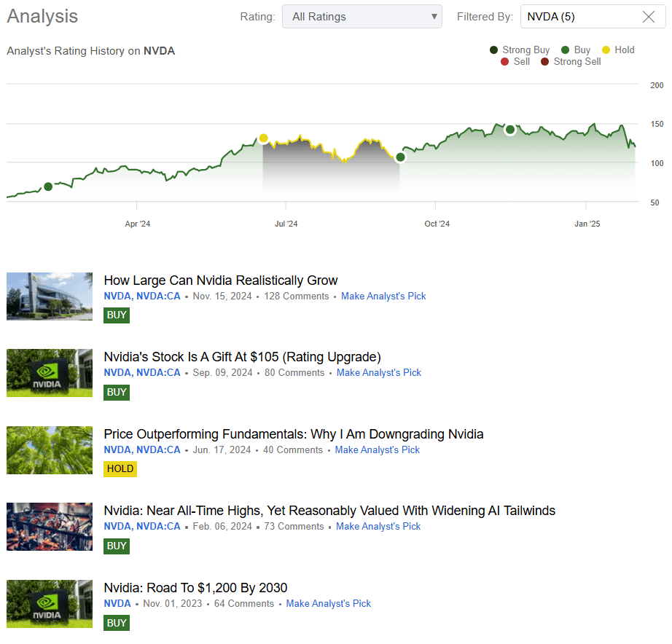This screenshot has width=672, height=644.
Task: Click the Buy marker near October on the chart
Action: click(401, 157)
